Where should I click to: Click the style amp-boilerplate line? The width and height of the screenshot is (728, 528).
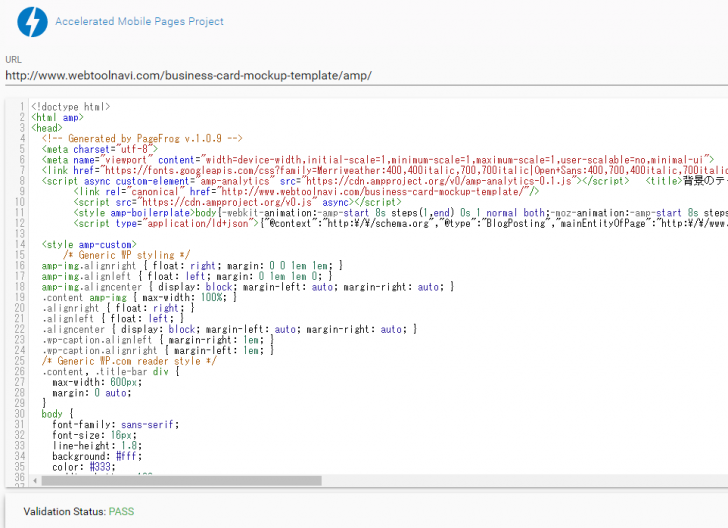400,213
